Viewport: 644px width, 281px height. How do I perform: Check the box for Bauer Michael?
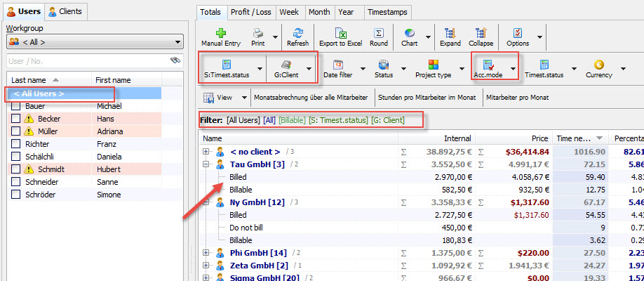click(x=15, y=106)
